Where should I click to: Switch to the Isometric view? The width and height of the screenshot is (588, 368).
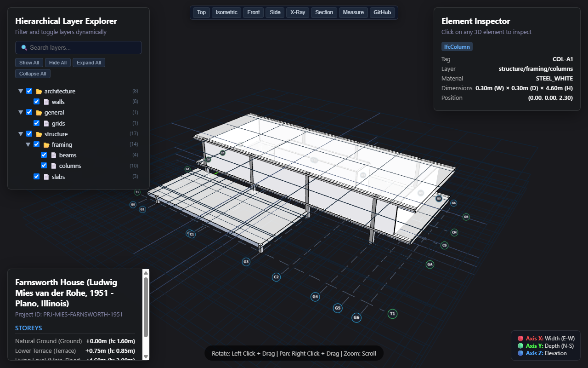coord(226,12)
